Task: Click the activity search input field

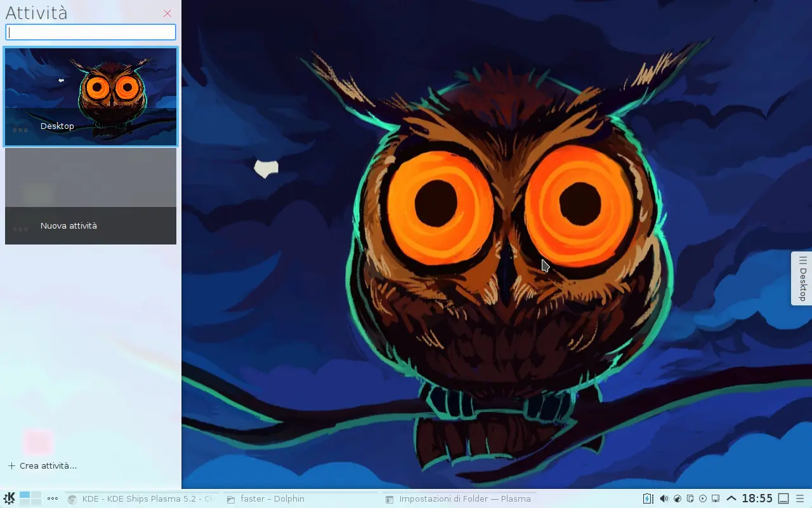Action: pos(91,32)
